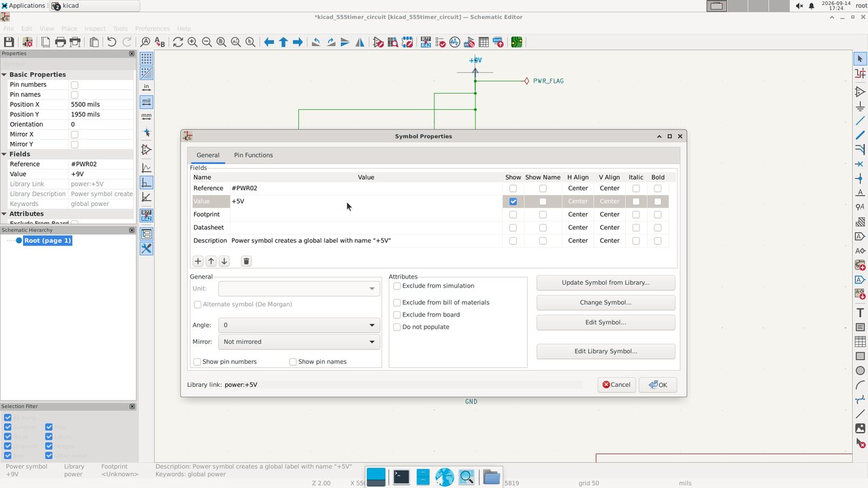Select the Add wire tool at right
The height and width of the screenshot is (488, 868).
(860, 121)
